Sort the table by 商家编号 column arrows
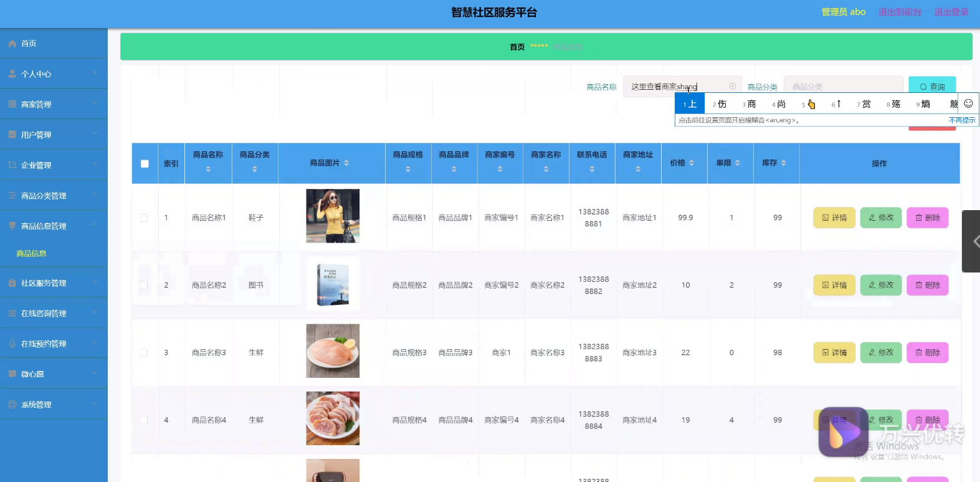The height and width of the screenshot is (482, 980). [500, 169]
